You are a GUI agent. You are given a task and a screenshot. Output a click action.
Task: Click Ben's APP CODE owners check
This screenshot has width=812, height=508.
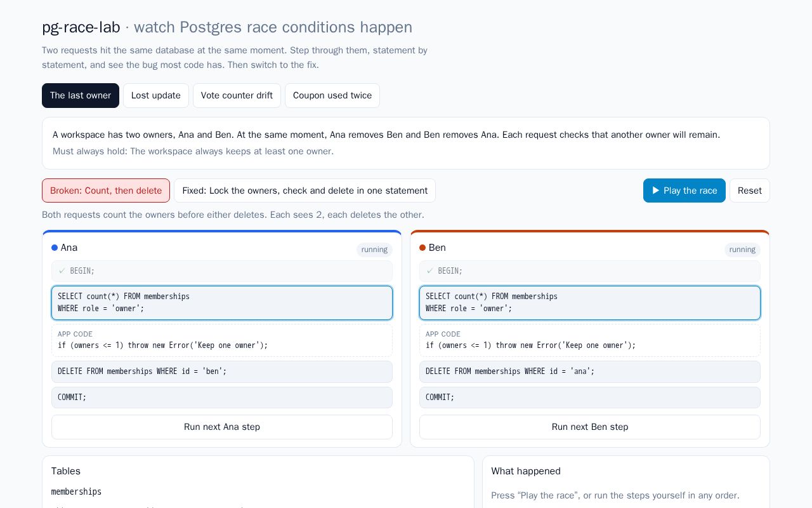pos(590,340)
